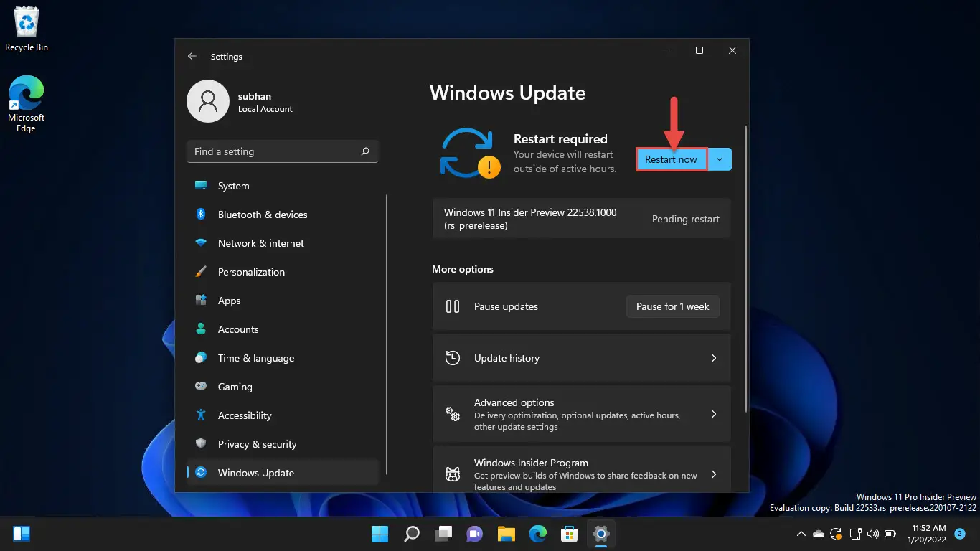Open File Explorer from the taskbar
The image size is (980, 551).
pos(507,534)
